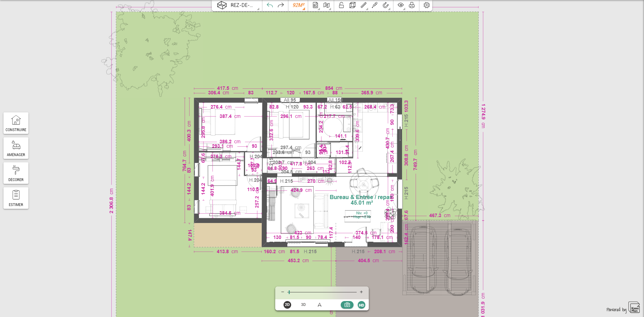Click the 413.8 cm bottom dimension
The image size is (644, 317).
click(x=227, y=251)
